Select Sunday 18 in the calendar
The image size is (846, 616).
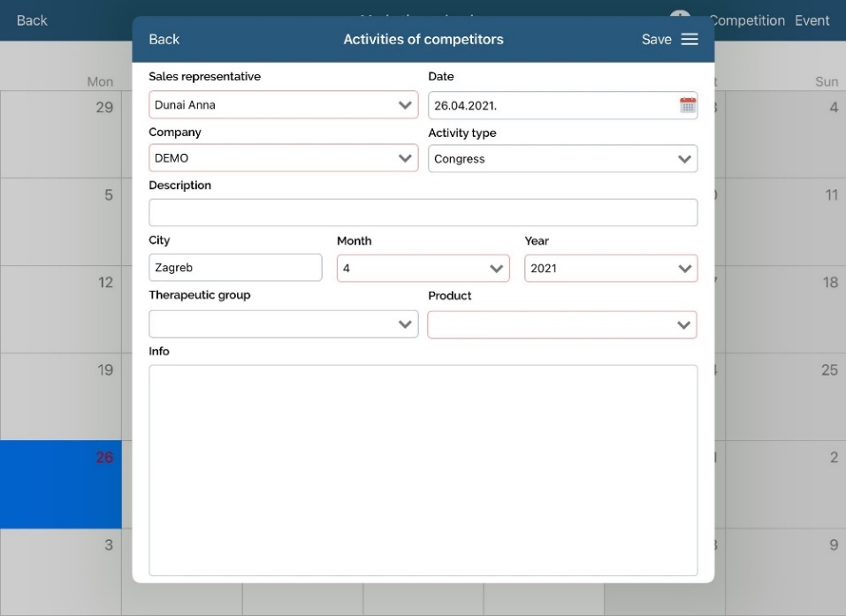click(x=785, y=308)
